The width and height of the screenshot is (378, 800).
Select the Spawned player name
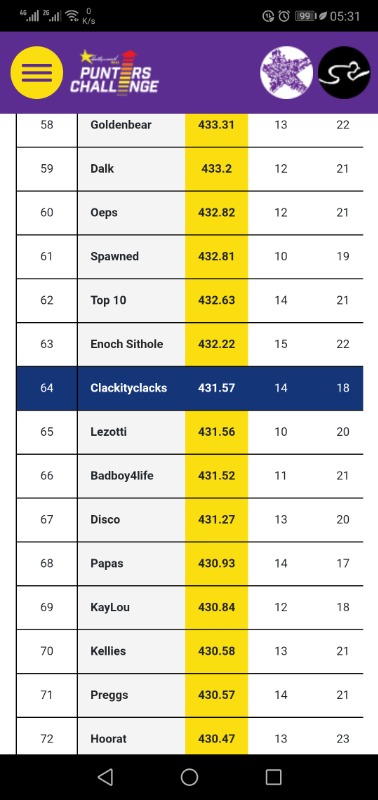coord(114,257)
